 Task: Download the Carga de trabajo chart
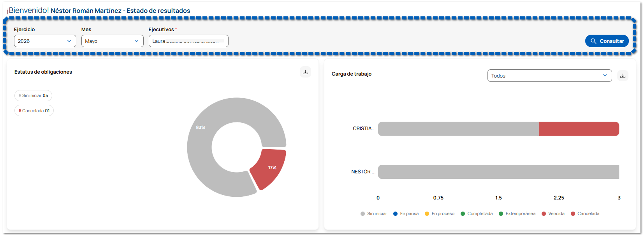(623, 76)
